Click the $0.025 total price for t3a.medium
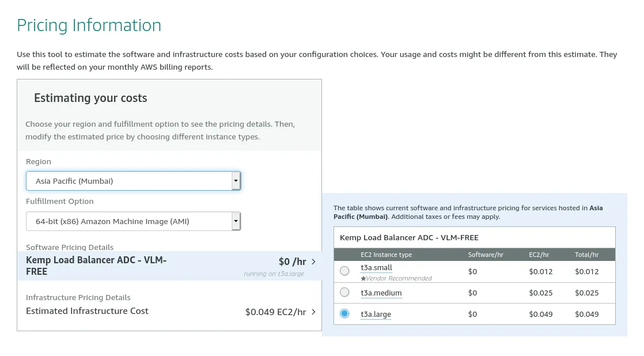 pyautogui.click(x=587, y=293)
